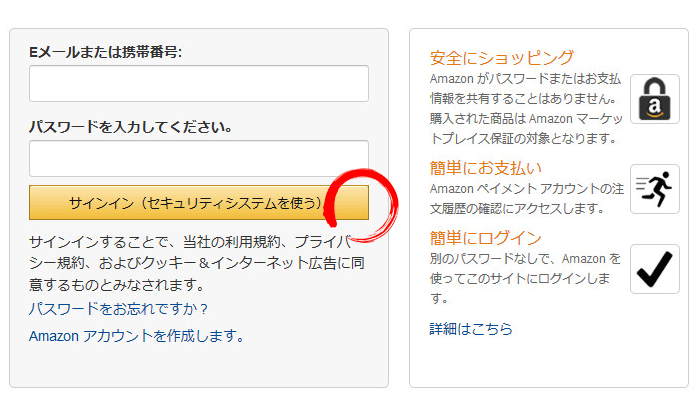Click the black checkmark login icon
The image size is (700, 396).
tap(654, 269)
